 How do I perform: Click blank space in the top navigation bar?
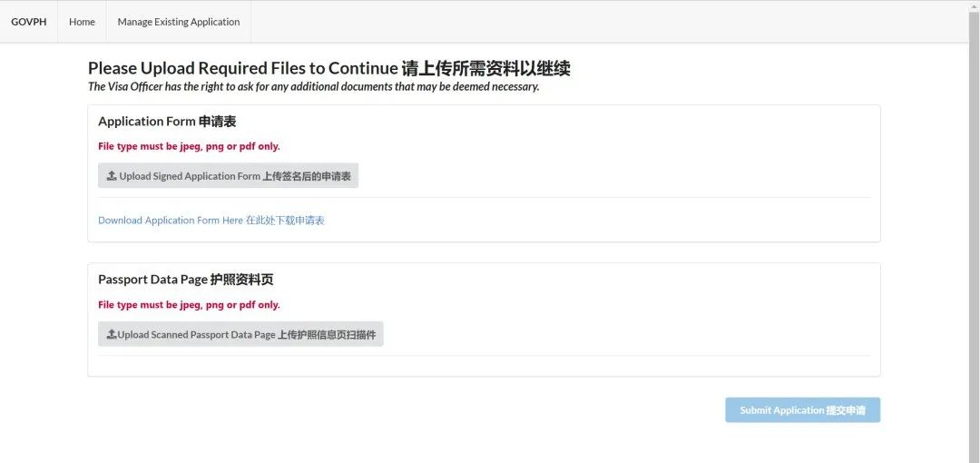pos(590,22)
